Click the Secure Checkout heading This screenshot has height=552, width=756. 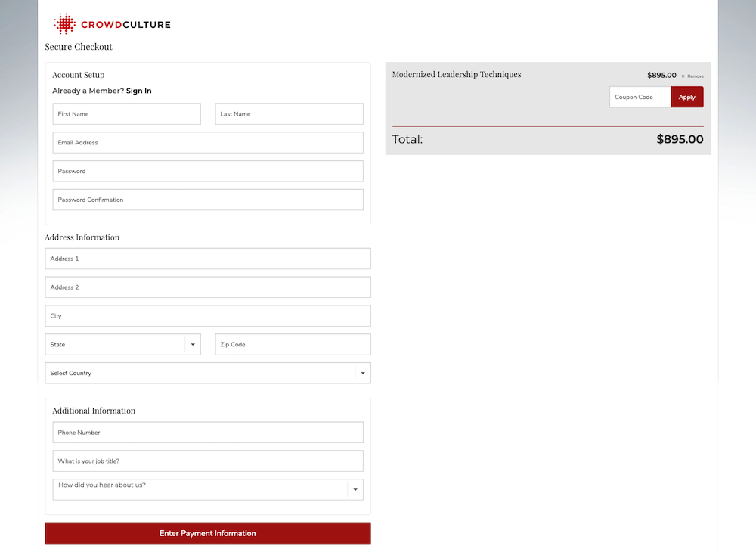[79, 47]
